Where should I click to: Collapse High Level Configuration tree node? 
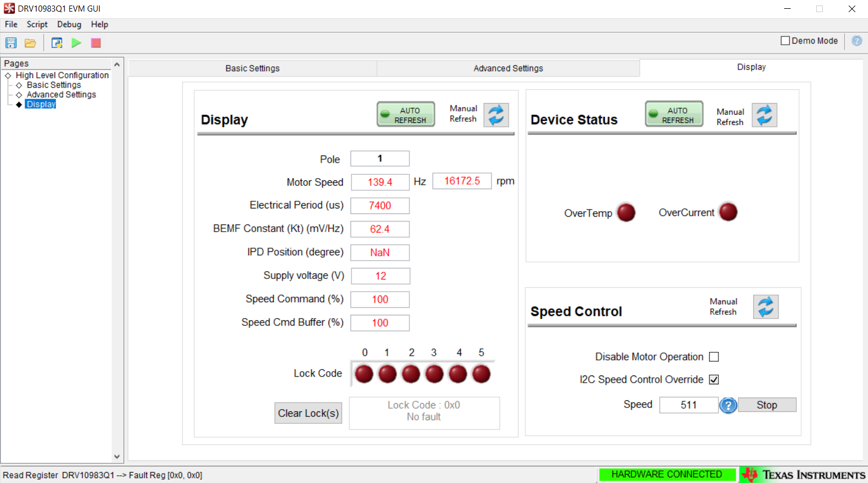tap(8, 76)
